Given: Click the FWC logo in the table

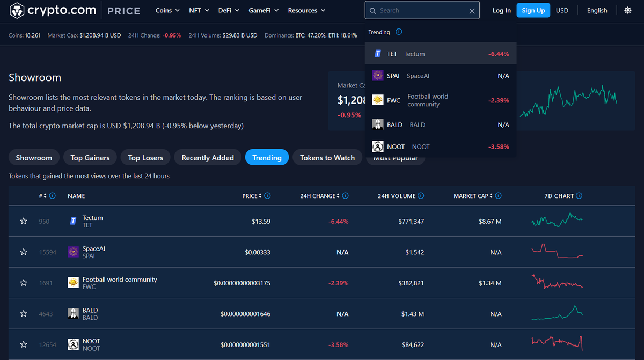Looking at the screenshot, I should tap(74, 283).
